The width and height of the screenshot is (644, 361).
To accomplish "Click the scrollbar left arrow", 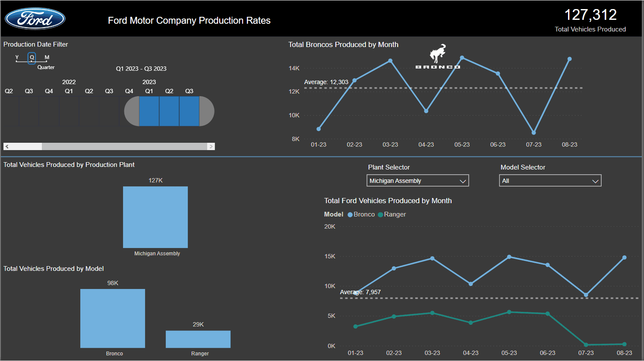I will 7,147.
